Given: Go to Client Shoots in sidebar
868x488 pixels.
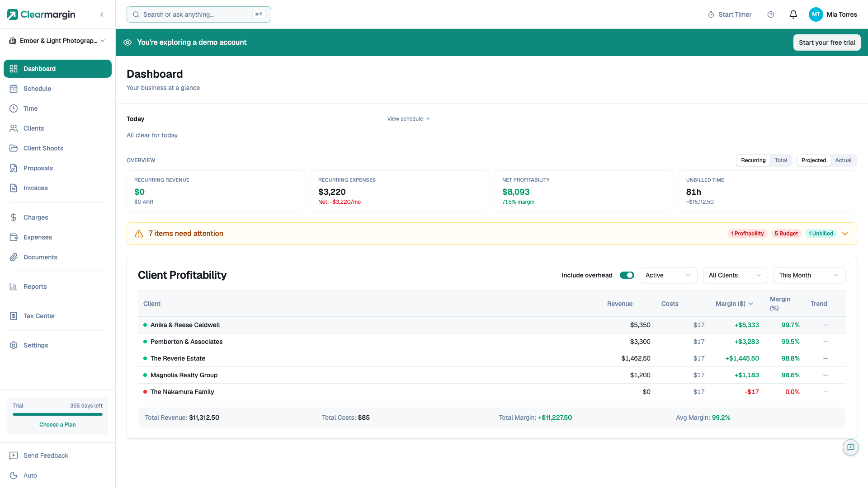Looking at the screenshot, I should point(43,148).
